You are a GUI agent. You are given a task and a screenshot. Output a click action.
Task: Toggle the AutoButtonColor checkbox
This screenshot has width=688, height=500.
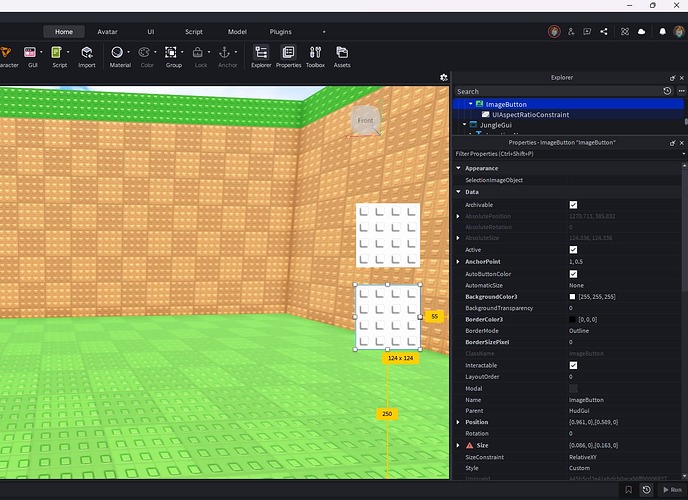[573, 274]
